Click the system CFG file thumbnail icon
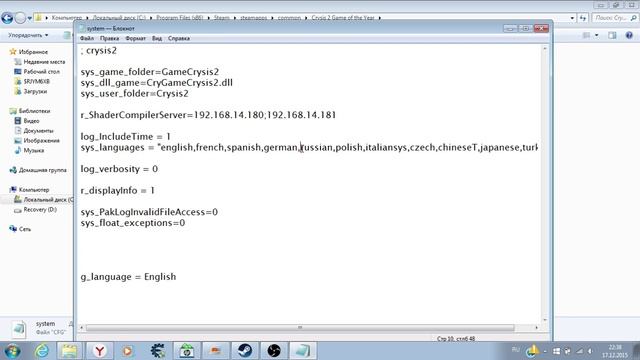Viewport: 640px width, 360px height. [x=19, y=329]
